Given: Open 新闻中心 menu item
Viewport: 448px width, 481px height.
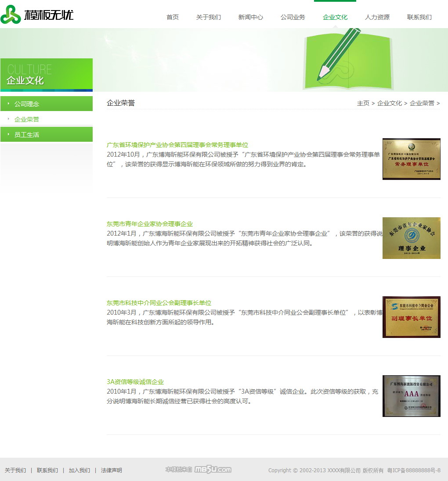Looking at the screenshot, I should pyautogui.click(x=251, y=17).
